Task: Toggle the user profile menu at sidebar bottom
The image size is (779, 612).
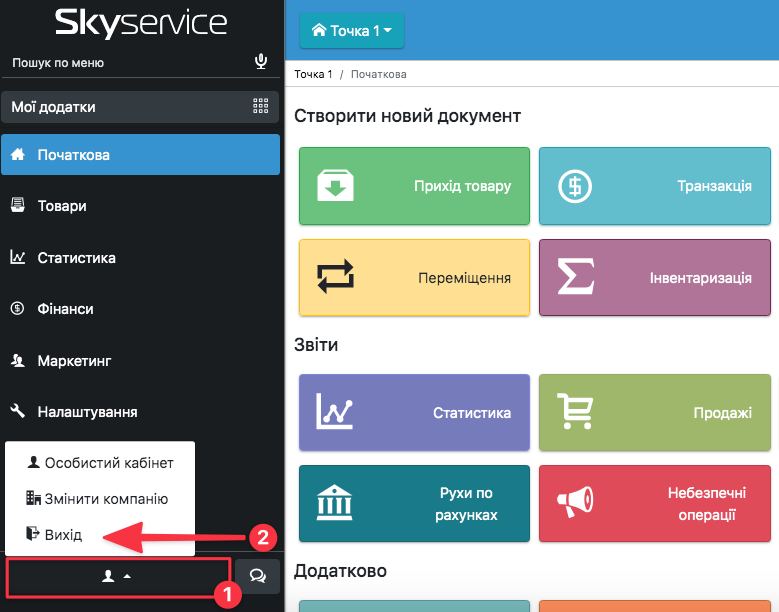Action: tap(118, 577)
